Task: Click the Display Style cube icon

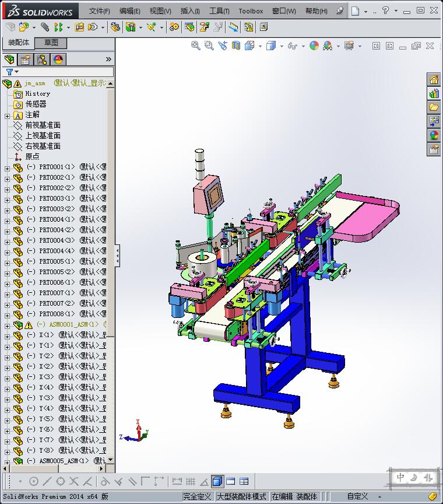Action: [x=271, y=45]
